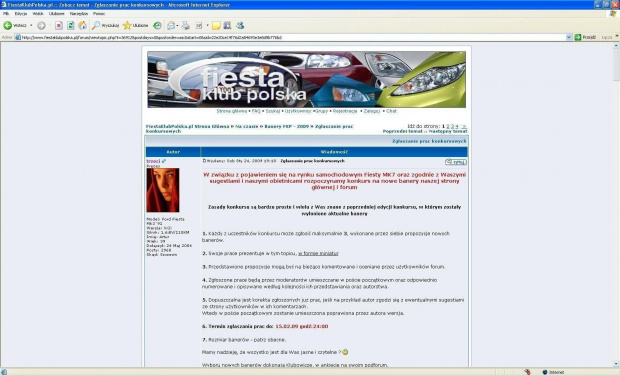Expand the back button history dropdown arrow
The height and width of the screenshot is (376, 620).
31,25
